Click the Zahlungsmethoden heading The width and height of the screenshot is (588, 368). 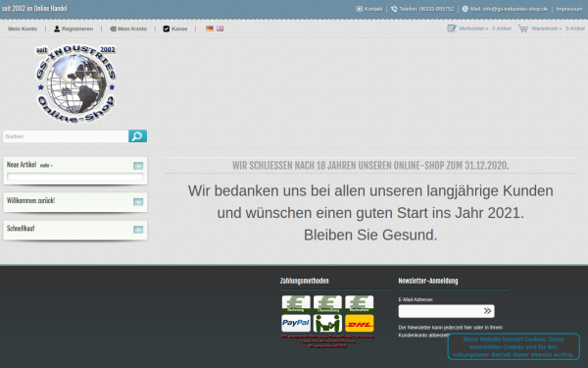point(305,281)
